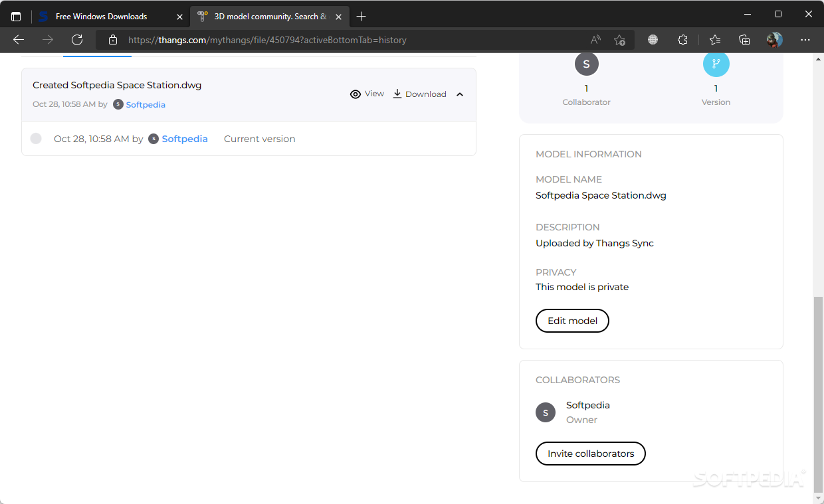Image resolution: width=824 pixels, height=504 pixels.
Task: Click the 'Created Softpedia Space Station.dwg' title
Action: 117,85
